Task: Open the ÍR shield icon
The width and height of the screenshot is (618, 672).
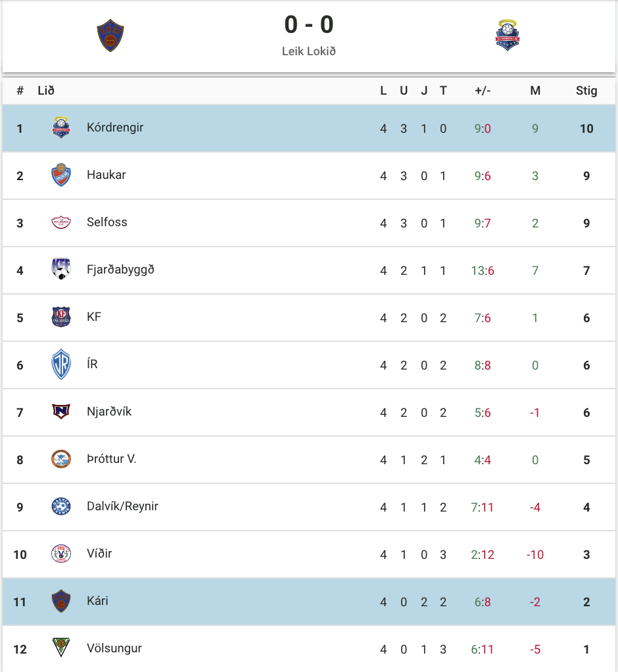Action: pyautogui.click(x=61, y=364)
